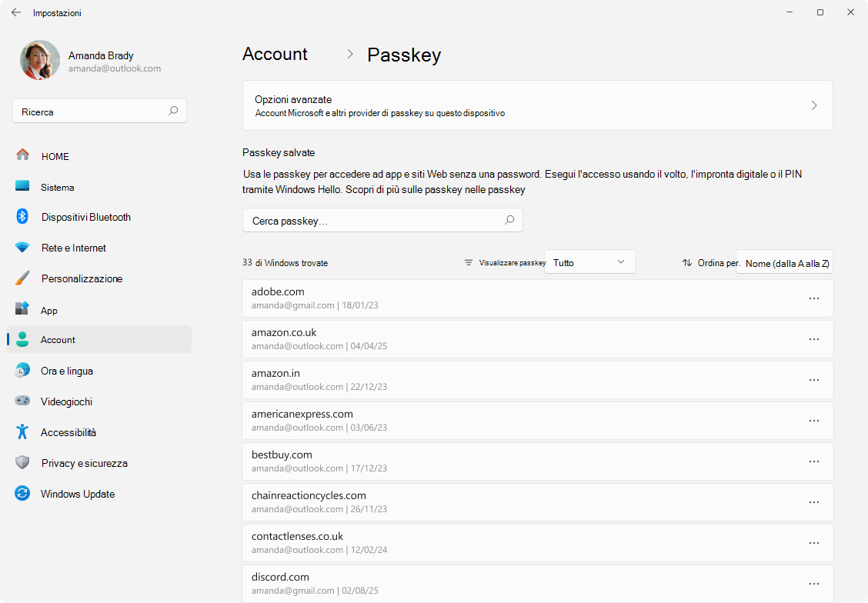
Task: Go to Account breadcrumb
Action: pos(275,54)
